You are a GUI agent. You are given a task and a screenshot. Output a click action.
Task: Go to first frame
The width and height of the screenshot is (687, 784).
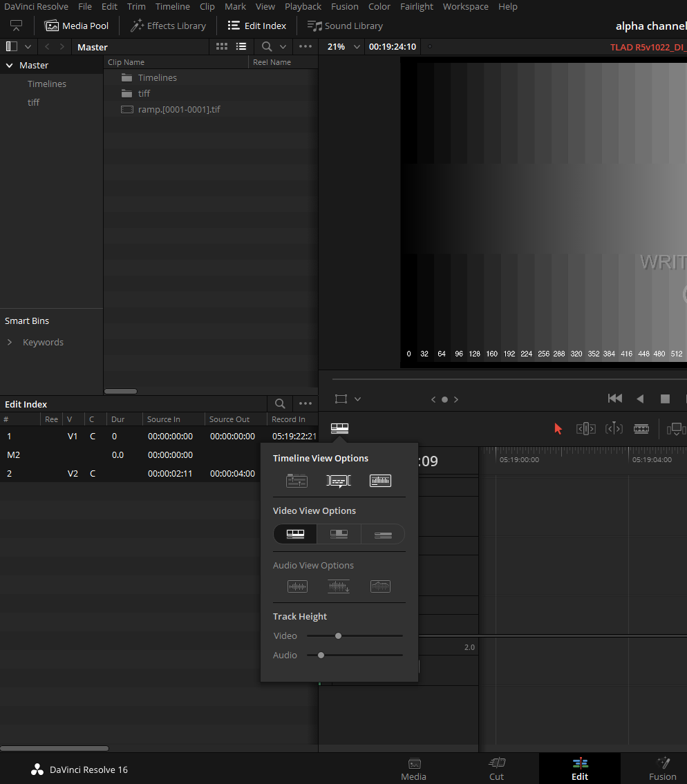pos(615,399)
